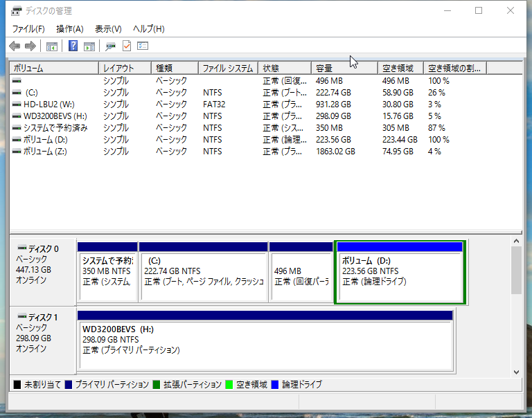The width and height of the screenshot is (532, 418).
Task: Click the list settings toolbar icon
Action: click(x=143, y=46)
